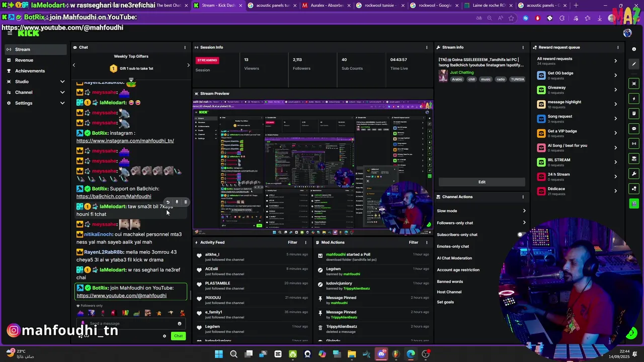Expand the message highlight reward
This screenshot has width=644, height=362.
click(615, 104)
